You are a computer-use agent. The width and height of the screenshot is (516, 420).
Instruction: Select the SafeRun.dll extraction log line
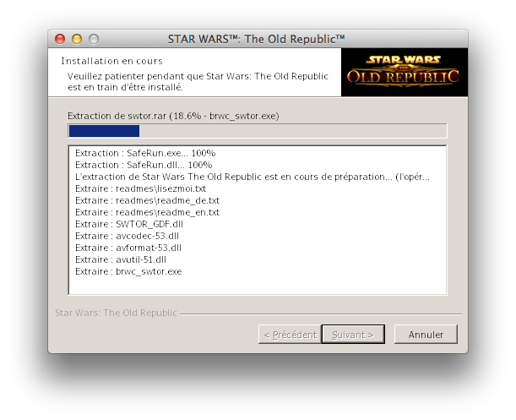point(144,165)
